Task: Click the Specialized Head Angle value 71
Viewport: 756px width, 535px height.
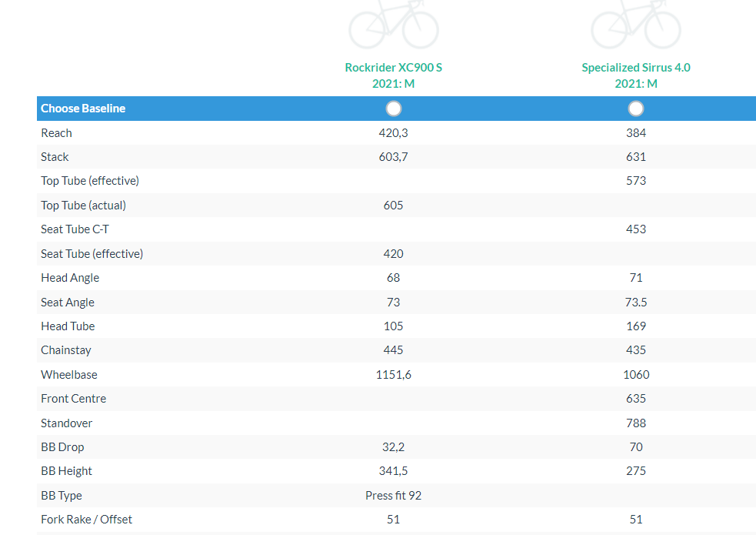Action: click(x=636, y=278)
